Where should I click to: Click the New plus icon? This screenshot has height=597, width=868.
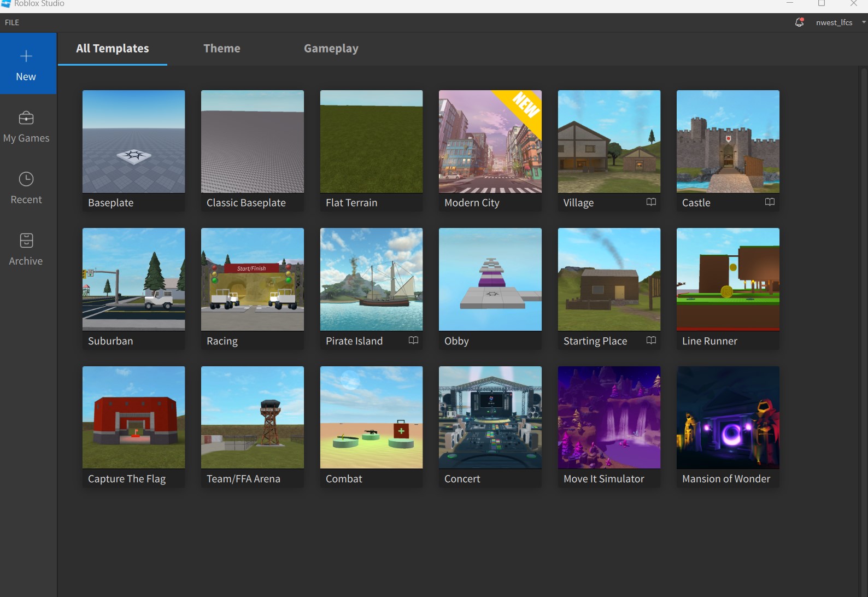pyautogui.click(x=26, y=56)
